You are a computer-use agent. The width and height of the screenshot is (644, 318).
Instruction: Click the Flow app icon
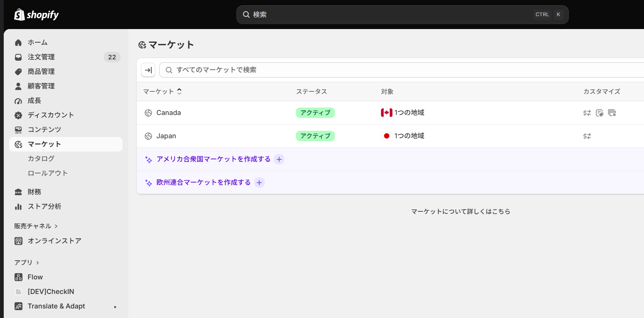pyautogui.click(x=18, y=277)
